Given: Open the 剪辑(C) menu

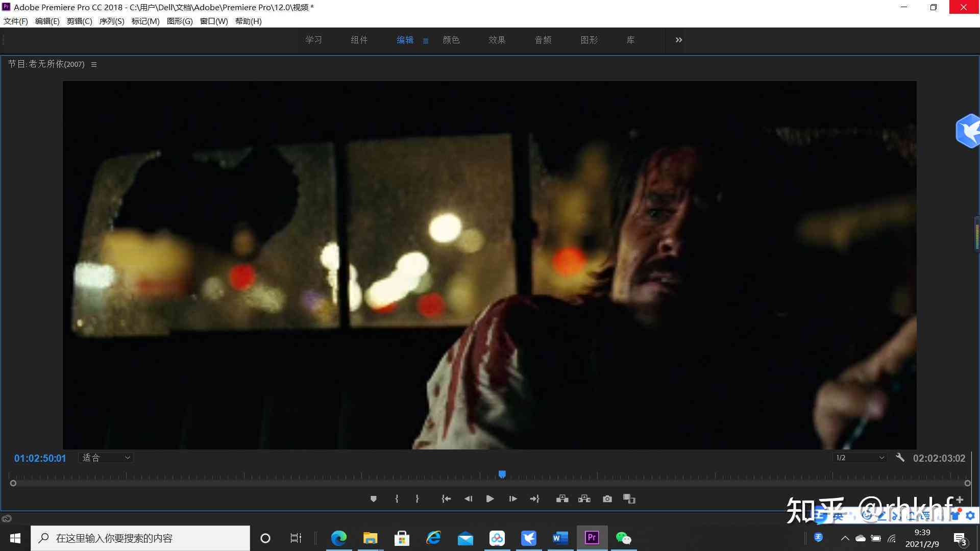Looking at the screenshot, I should (80, 21).
